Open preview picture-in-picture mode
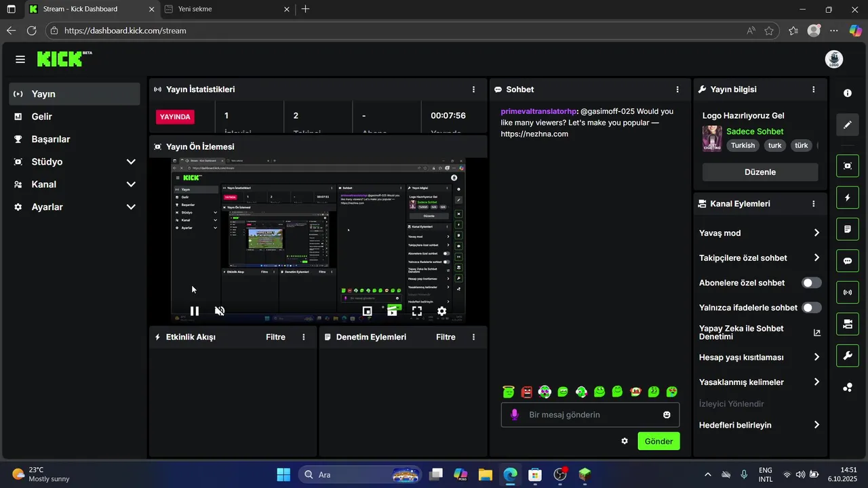The height and width of the screenshot is (488, 868). (367, 311)
